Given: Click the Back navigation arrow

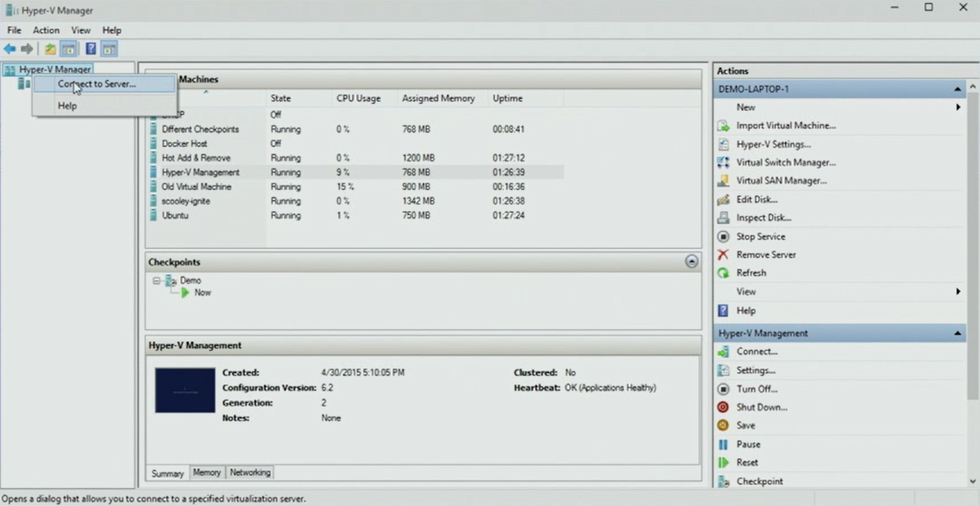Looking at the screenshot, I should point(10,48).
